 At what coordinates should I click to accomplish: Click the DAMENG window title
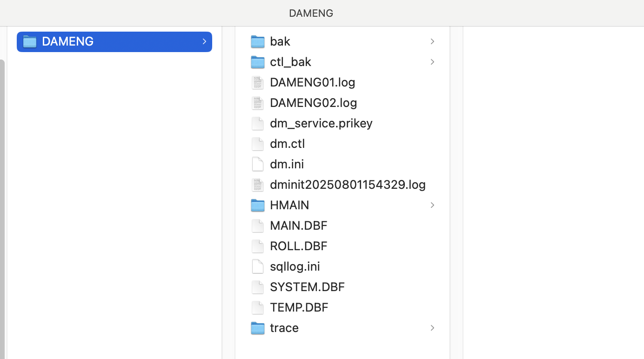(311, 13)
